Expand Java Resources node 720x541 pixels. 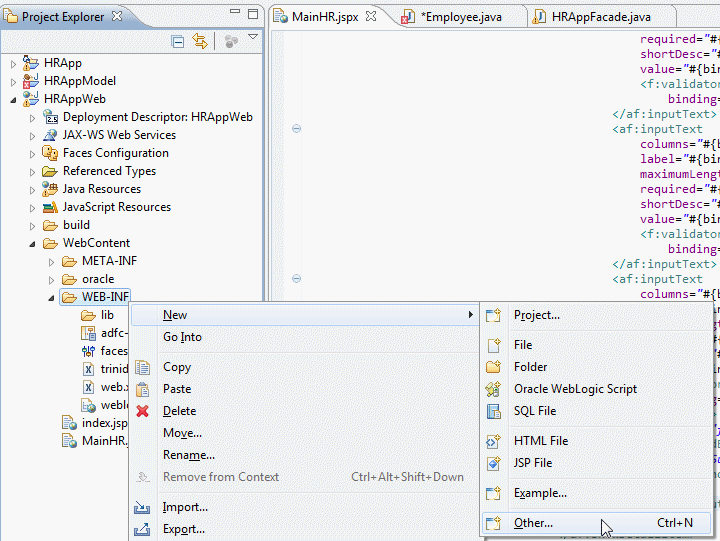click(x=32, y=190)
